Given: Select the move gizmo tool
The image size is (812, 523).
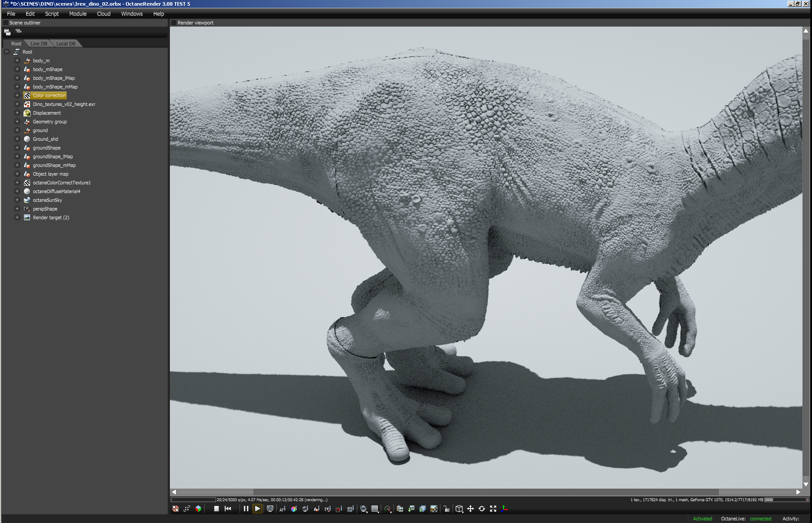Looking at the screenshot, I should pyautogui.click(x=470, y=509).
